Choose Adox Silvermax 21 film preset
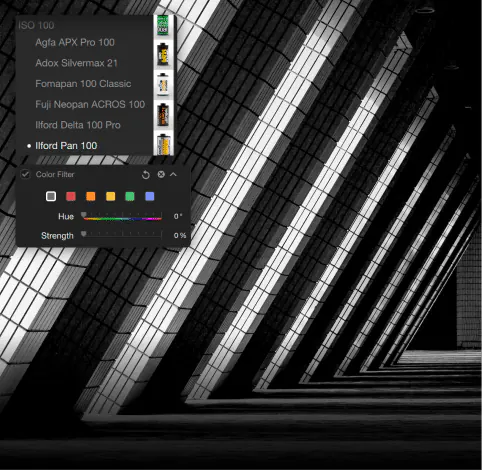482x470 pixels. (x=76, y=63)
